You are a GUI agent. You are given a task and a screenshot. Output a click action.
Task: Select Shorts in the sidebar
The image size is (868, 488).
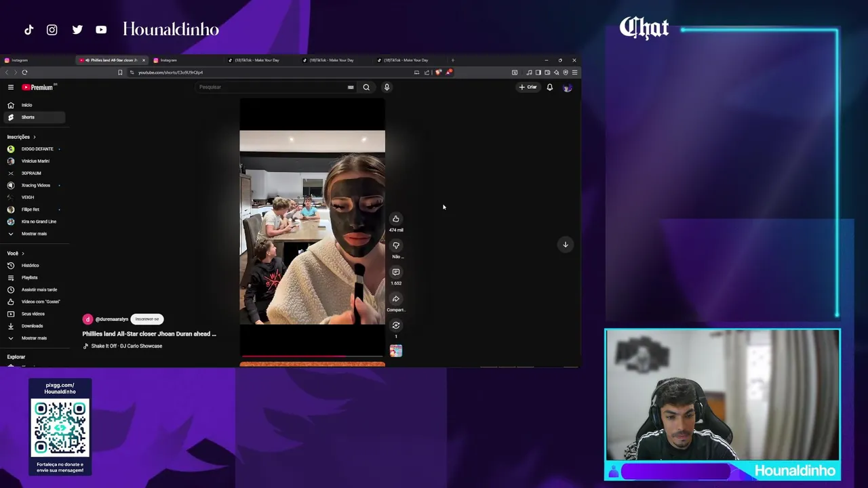34,117
